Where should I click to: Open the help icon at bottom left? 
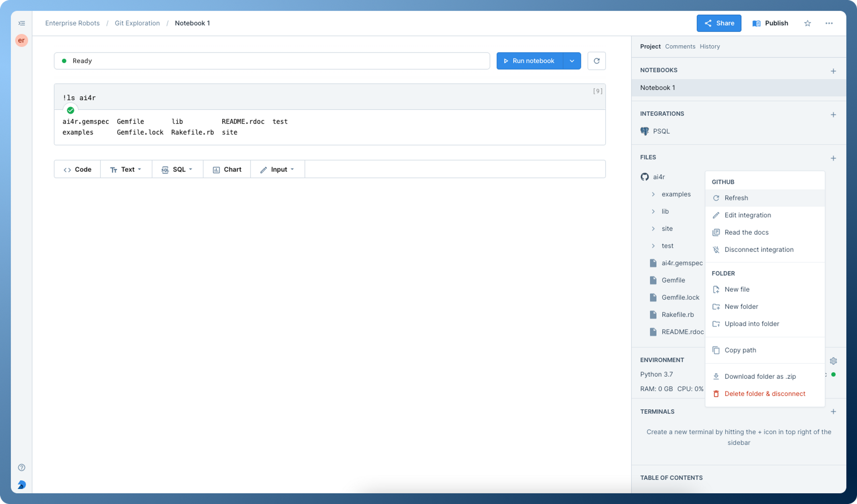21,467
